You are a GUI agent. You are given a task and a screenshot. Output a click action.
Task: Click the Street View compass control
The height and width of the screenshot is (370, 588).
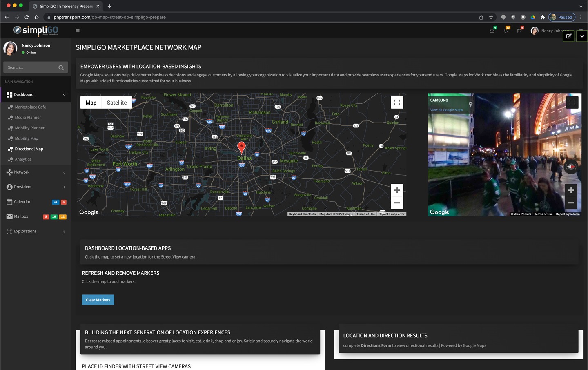point(571,167)
